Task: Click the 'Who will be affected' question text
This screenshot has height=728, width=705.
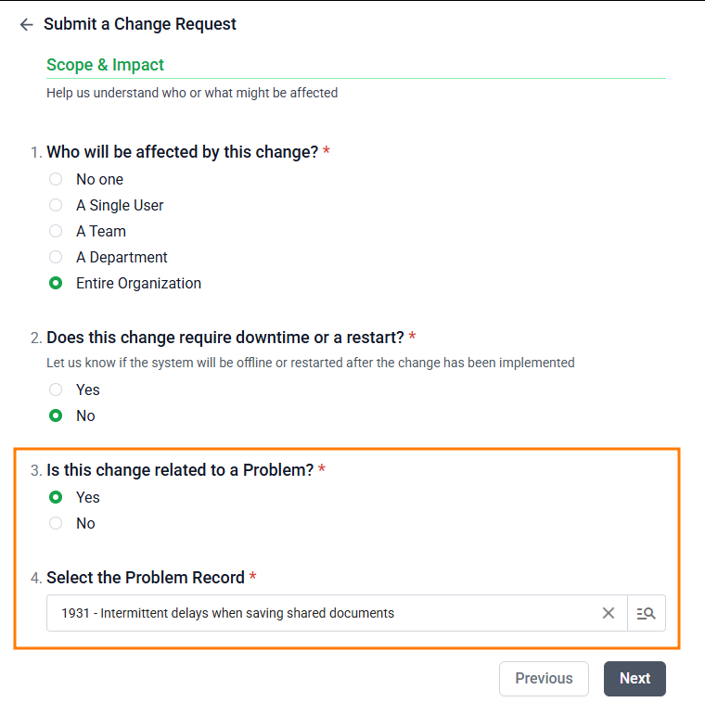Action: (x=182, y=151)
